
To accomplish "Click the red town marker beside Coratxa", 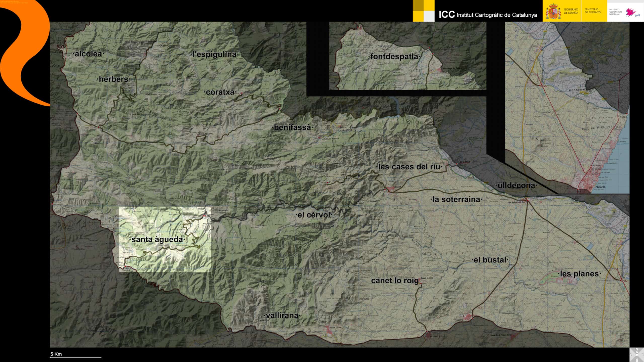I will click(242, 93).
